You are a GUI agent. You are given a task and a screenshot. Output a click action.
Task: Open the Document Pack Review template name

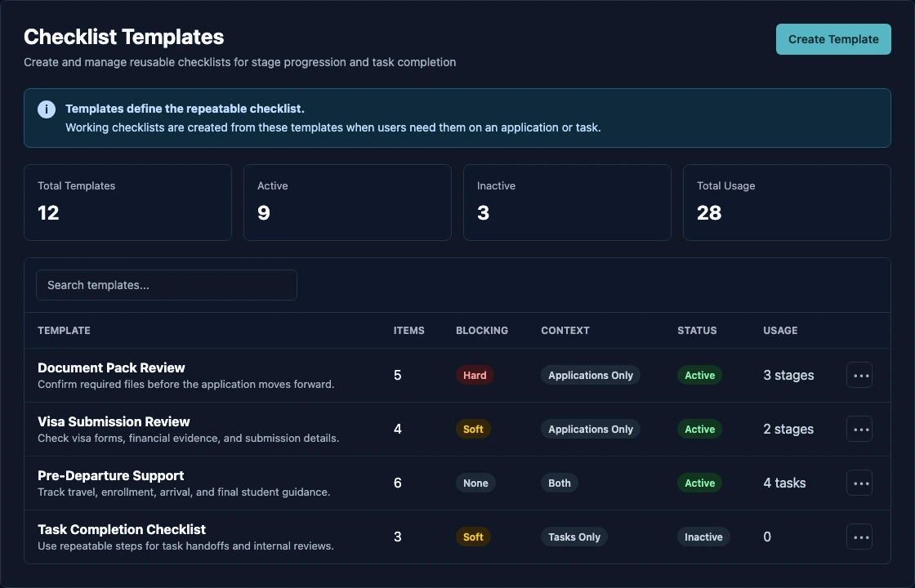pyautogui.click(x=111, y=367)
